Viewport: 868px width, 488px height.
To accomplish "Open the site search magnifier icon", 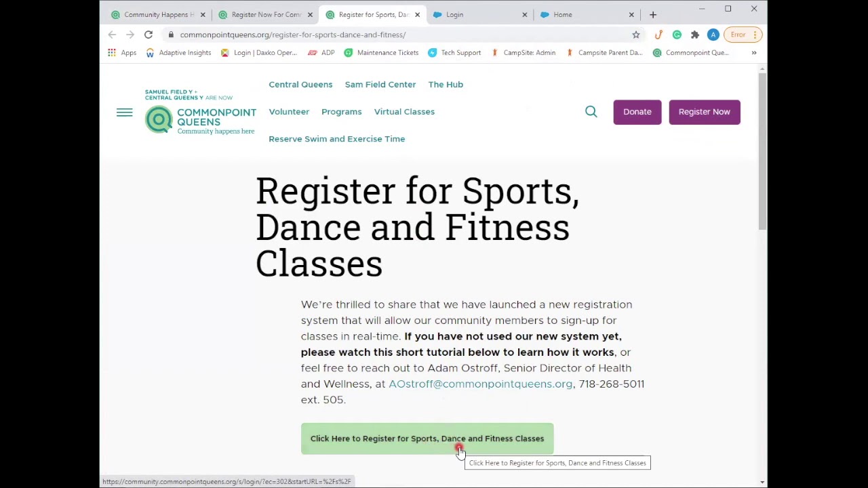I will click(591, 112).
